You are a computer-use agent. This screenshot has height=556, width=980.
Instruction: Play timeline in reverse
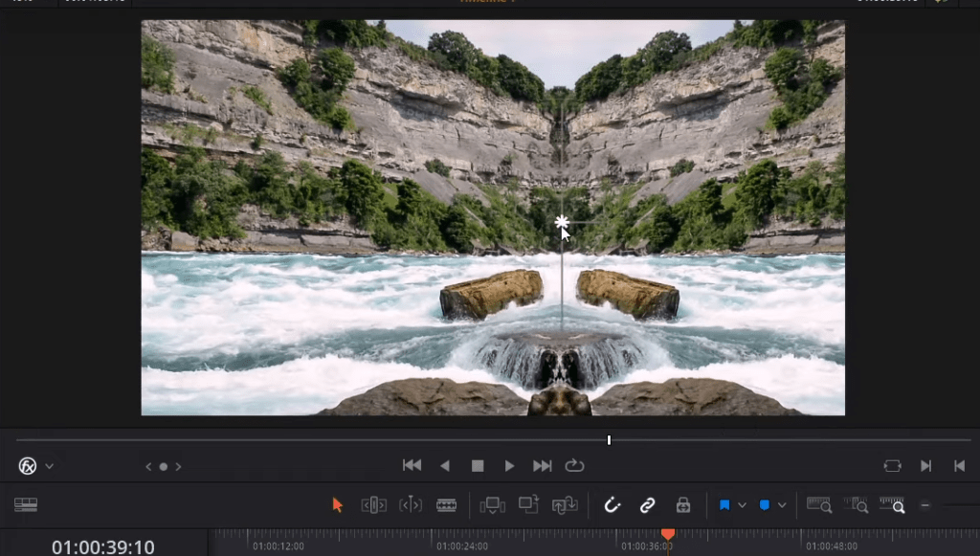point(445,466)
